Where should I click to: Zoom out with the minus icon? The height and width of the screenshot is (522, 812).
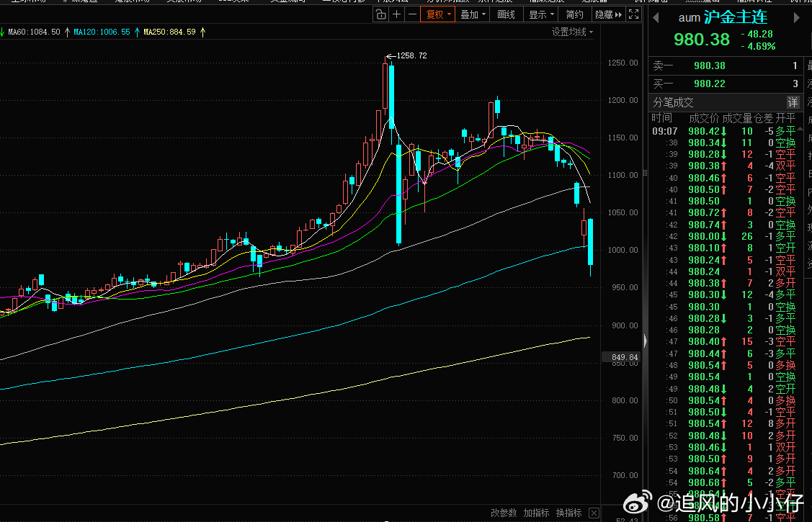coord(412,14)
